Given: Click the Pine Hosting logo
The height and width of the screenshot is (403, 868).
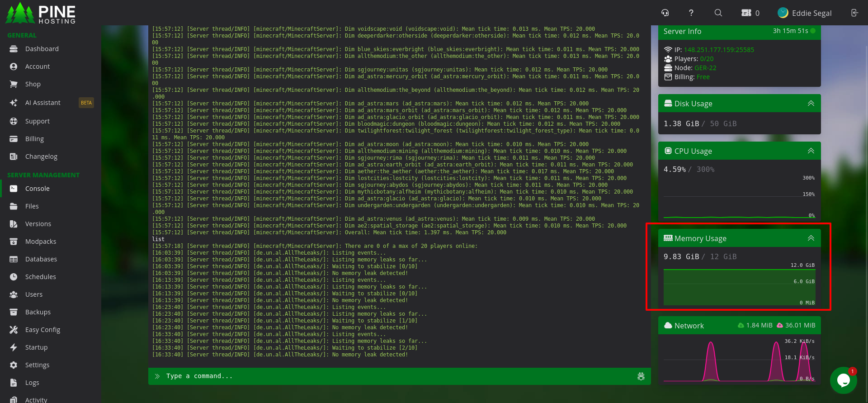Looking at the screenshot, I should pyautogui.click(x=41, y=13).
